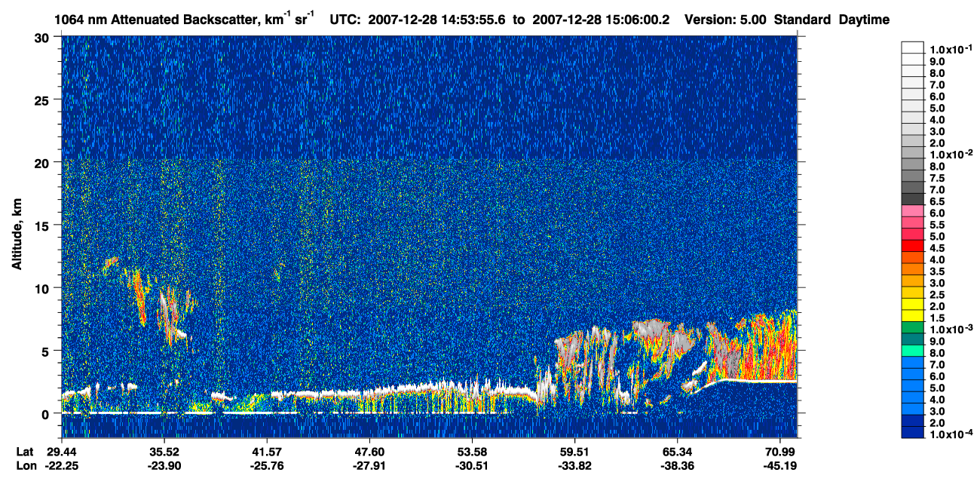This screenshot has height=503, width=980.
Task: Click the latitude value '29.44'
Action: (62, 452)
